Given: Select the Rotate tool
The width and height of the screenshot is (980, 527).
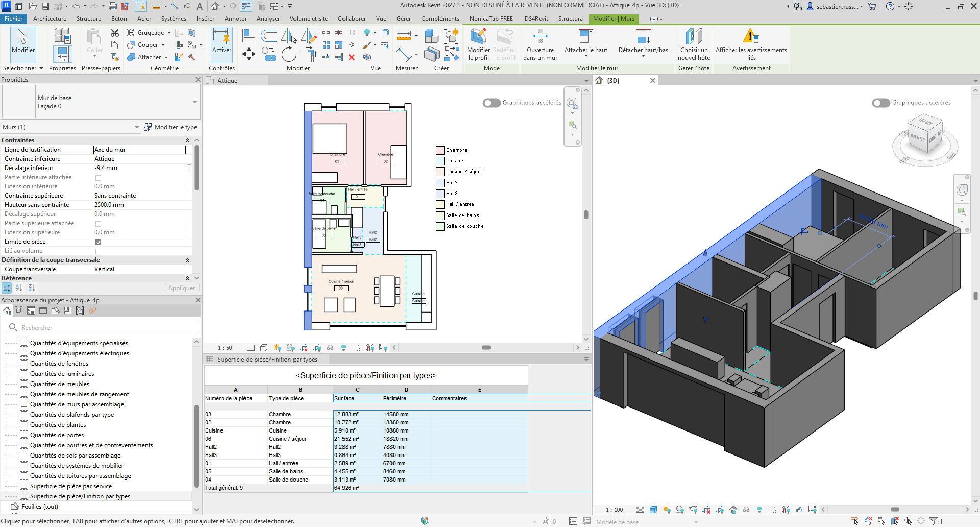Looking at the screenshot, I should click(288, 54).
